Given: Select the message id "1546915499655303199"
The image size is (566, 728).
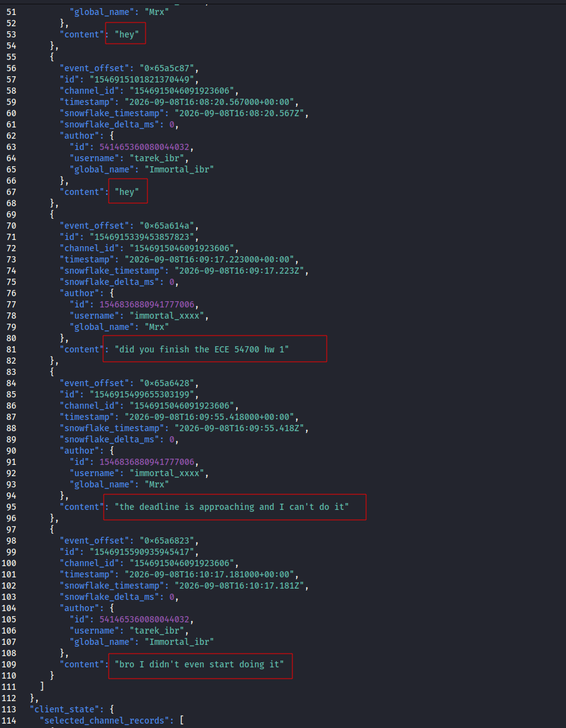Looking at the screenshot, I should pos(144,395).
